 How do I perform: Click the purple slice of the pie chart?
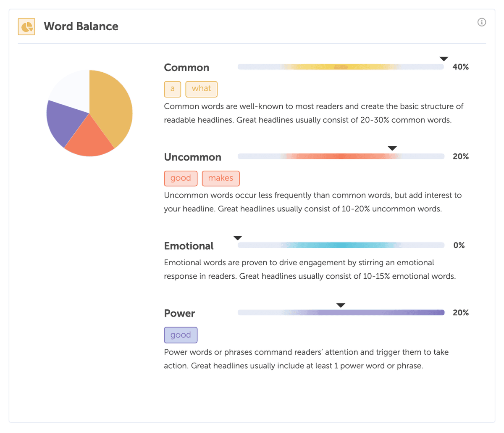(x=63, y=122)
